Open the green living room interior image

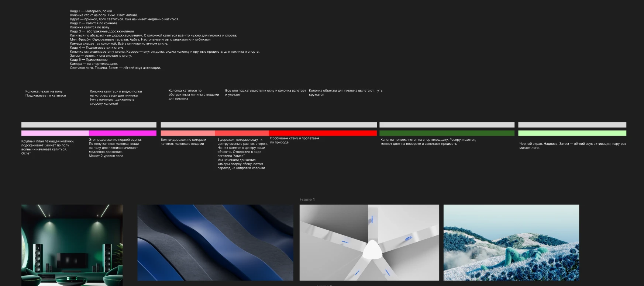coord(72,245)
